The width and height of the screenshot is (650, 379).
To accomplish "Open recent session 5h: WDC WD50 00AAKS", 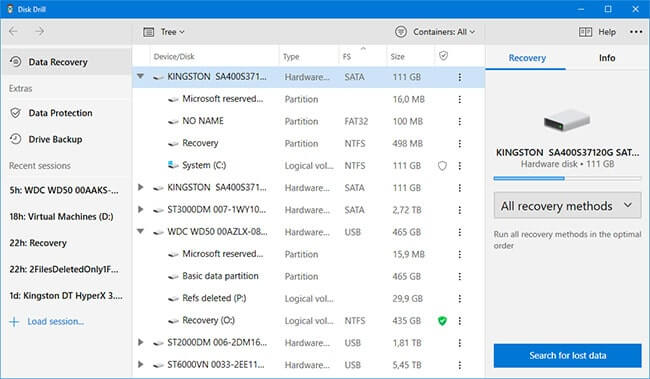I will click(64, 190).
